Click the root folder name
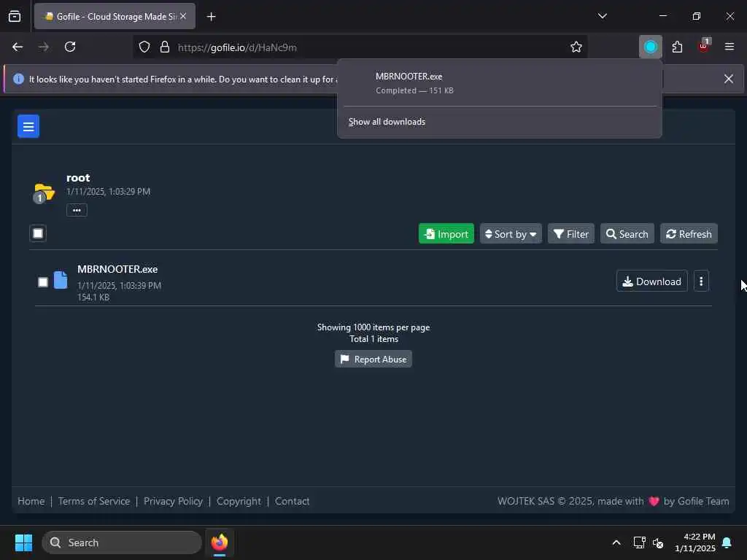 pos(78,178)
